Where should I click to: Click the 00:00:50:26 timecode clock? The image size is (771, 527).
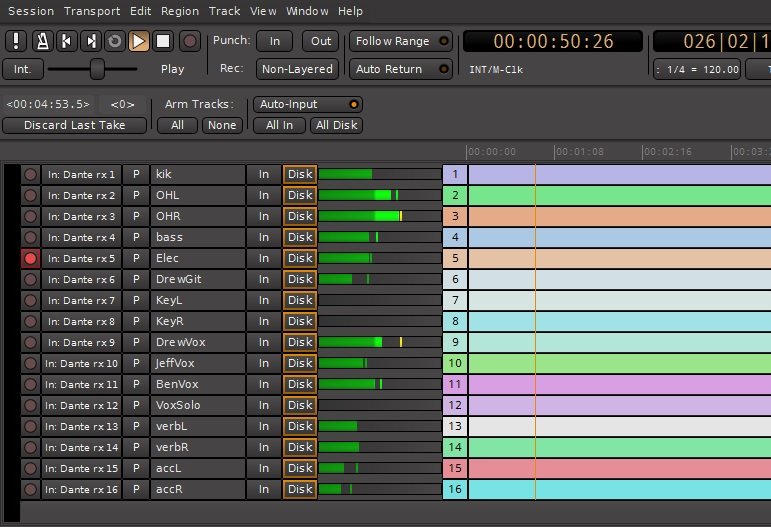coord(553,41)
